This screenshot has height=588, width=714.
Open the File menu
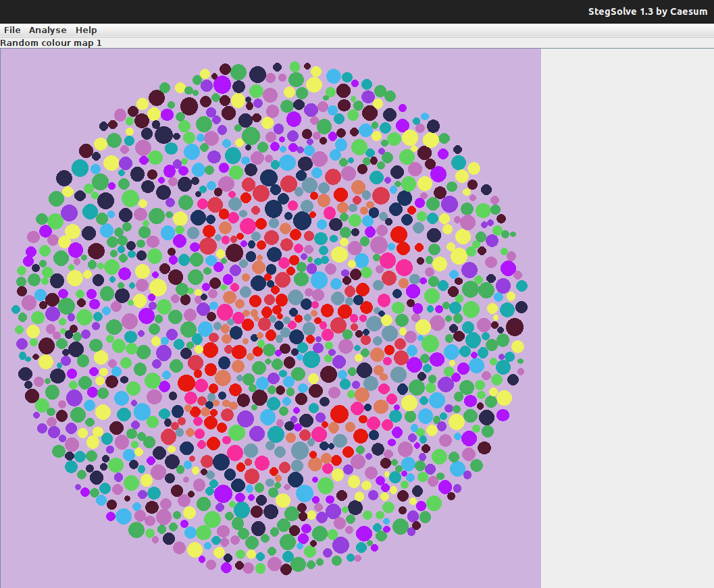(11, 30)
